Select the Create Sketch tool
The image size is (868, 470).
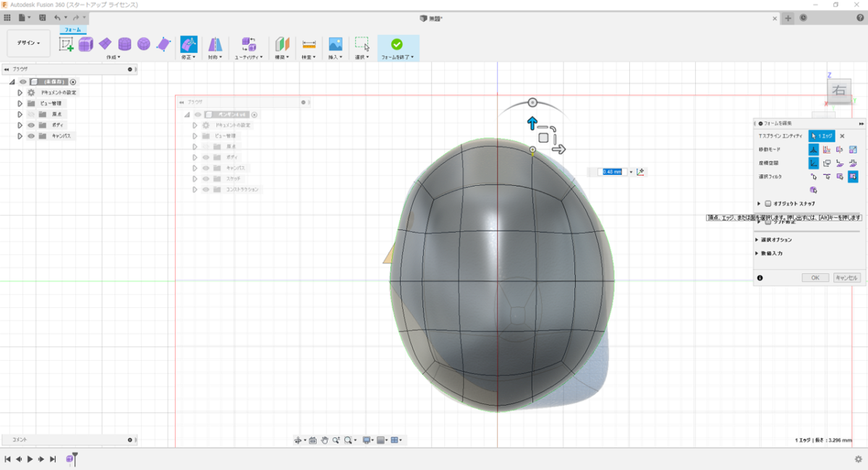click(x=67, y=44)
